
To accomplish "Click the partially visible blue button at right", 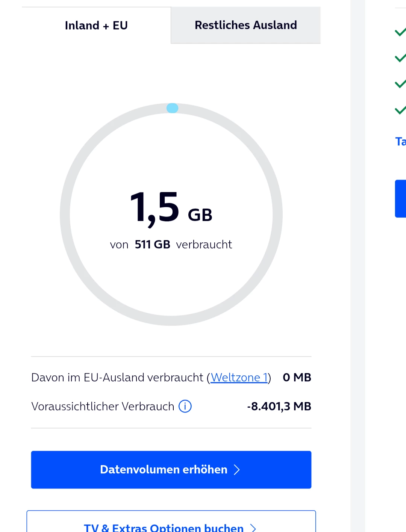I will point(400,198).
